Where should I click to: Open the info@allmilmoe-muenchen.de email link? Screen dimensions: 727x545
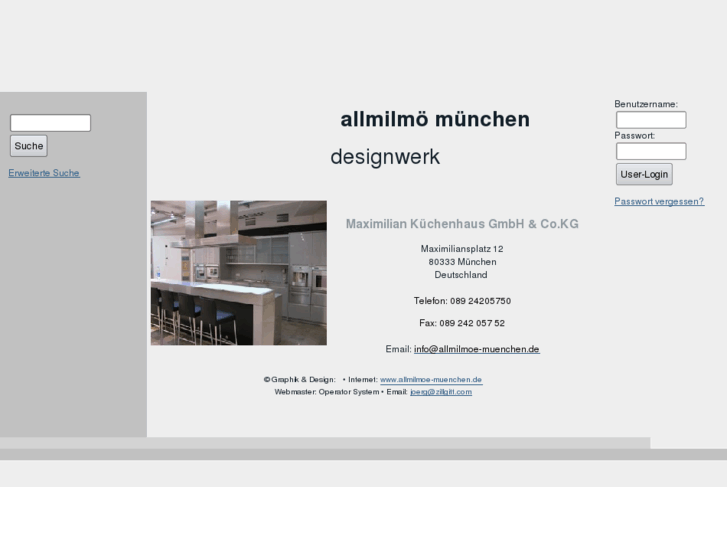(x=477, y=349)
